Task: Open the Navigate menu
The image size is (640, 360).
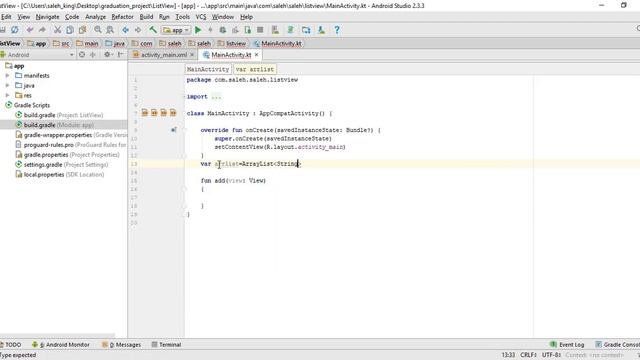Action: tap(47, 17)
